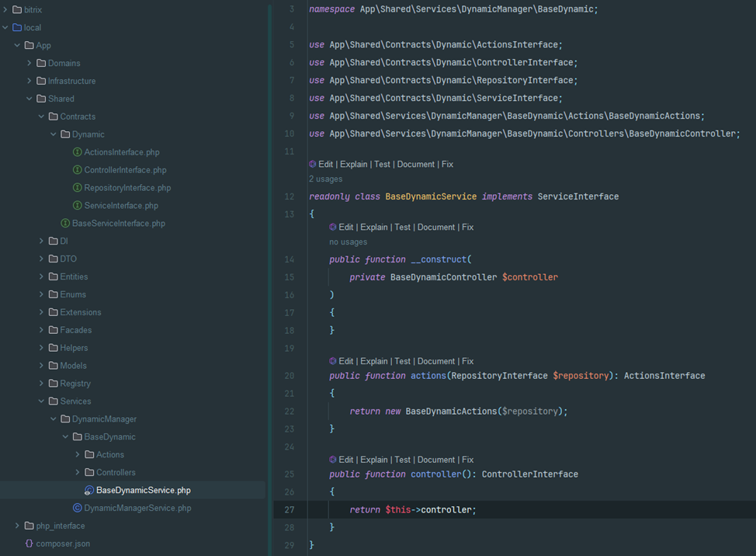
Task: Click the AI assistant icon above the class declaration
Action: tap(313, 164)
